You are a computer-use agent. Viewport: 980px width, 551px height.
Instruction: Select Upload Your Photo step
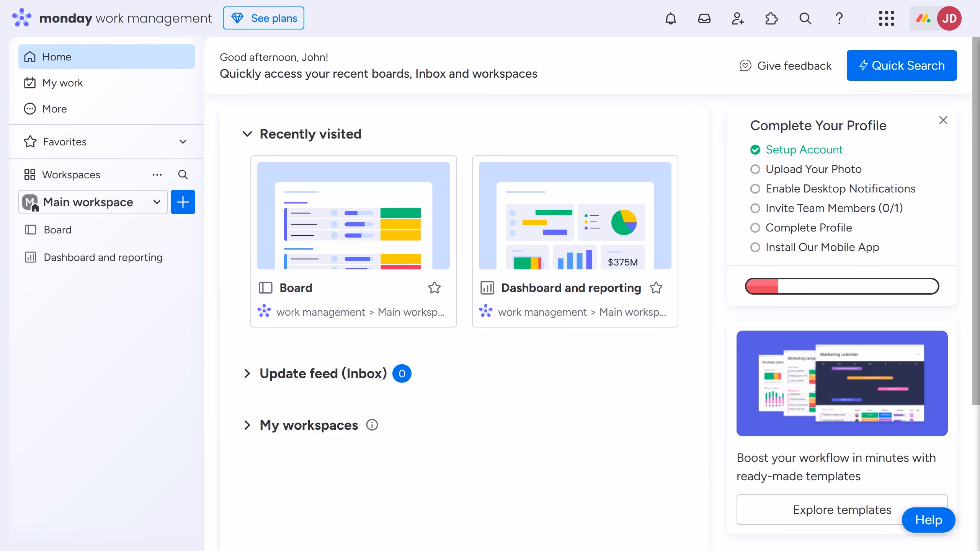click(x=806, y=169)
